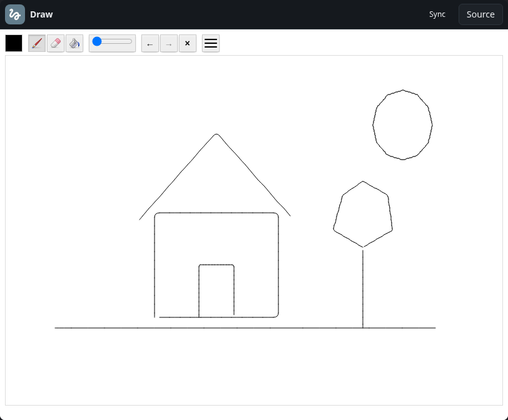Viewport: 508px width, 420px height.
Task: Click the Draw title text
Action: (x=41, y=14)
